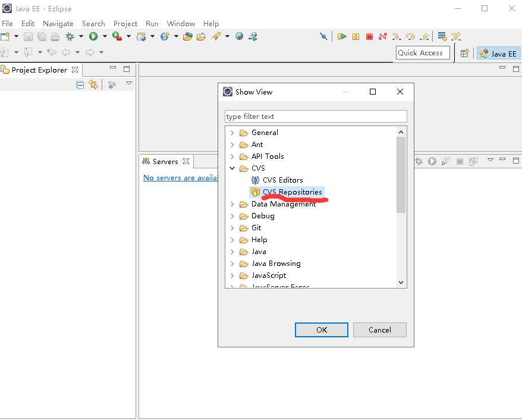This screenshot has height=420, width=522.
Task: Click Cancel in Show View dialog
Action: 380,330
